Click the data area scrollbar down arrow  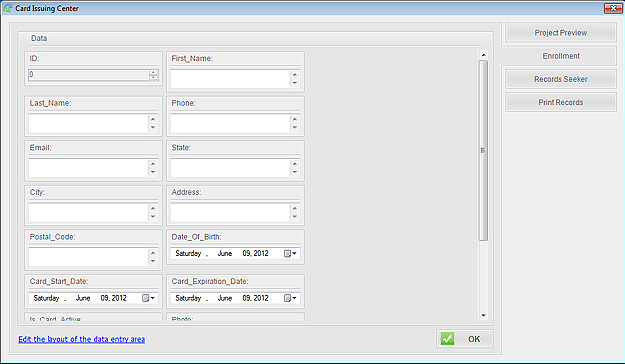click(x=483, y=315)
